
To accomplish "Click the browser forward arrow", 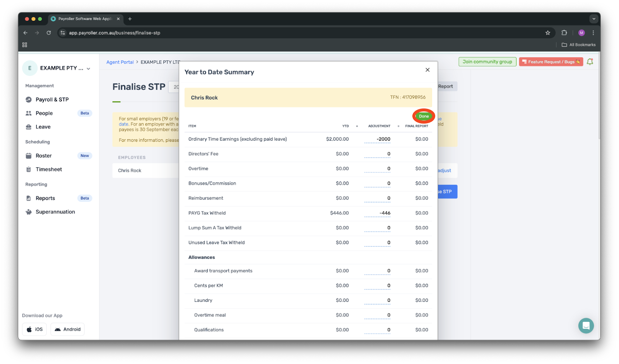I will point(37,33).
